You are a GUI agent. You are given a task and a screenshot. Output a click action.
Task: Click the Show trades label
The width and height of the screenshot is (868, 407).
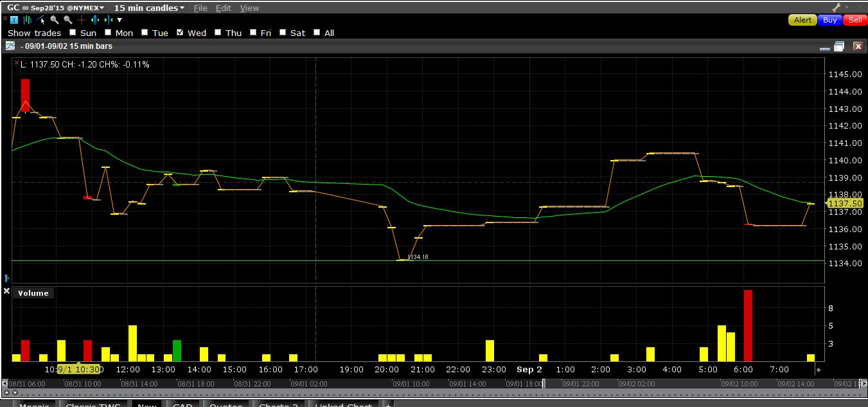click(x=34, y=33)
